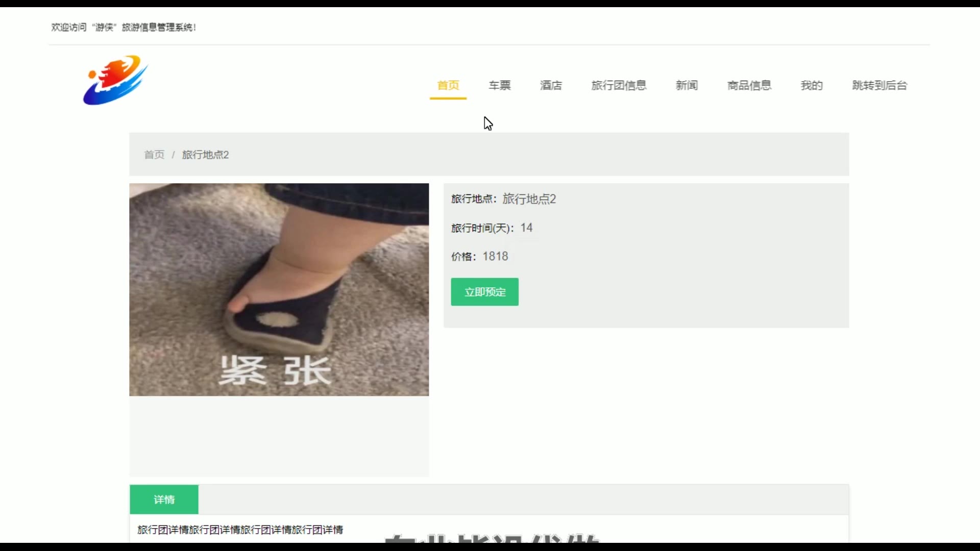Open the 新闻 page
The image size is (980, 551).
(x=687, y=85)
